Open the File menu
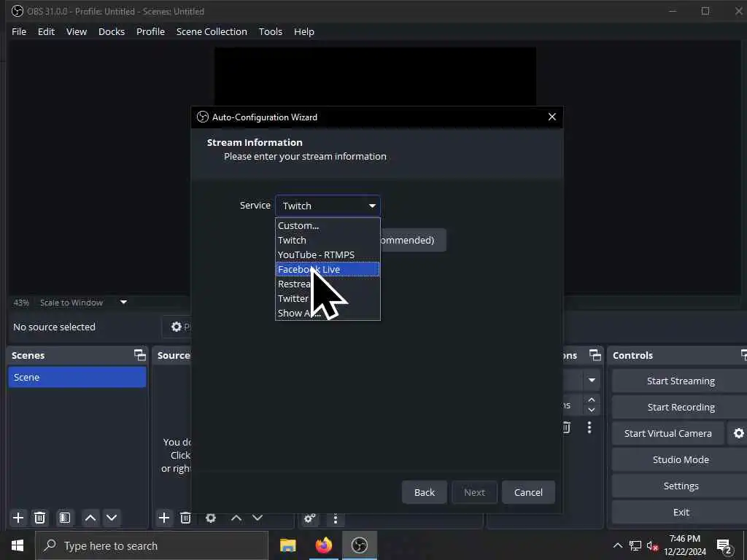This screenshot has height=560, width=747. [19, 31]
